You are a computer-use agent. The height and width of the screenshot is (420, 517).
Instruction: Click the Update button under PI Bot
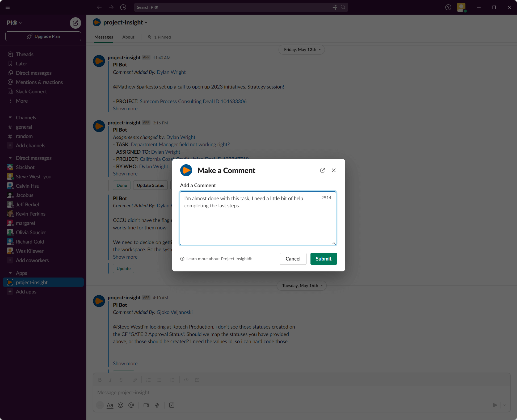(124, 268)
